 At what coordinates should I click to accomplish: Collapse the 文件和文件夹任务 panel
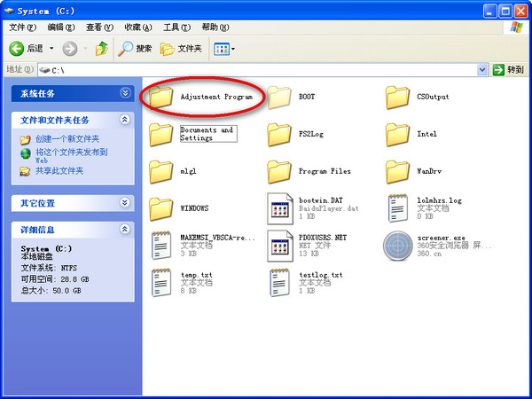coord(125,120)
